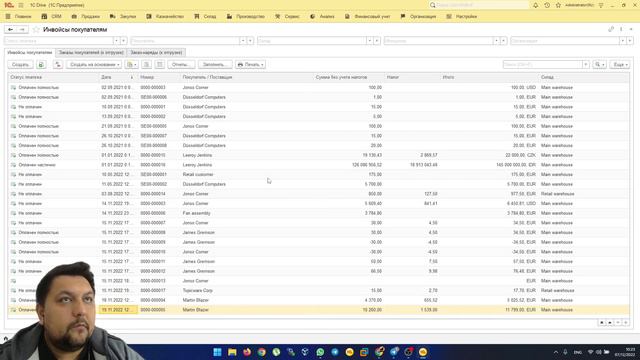Viewport: 640px width, 360px height.
Task: Click the first list-view icon after the dropdown
Action: point(147,64)
